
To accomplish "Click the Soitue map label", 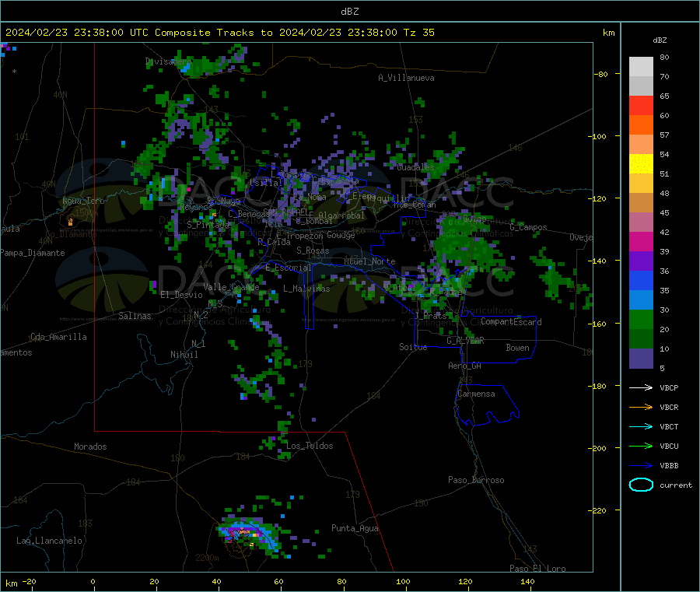I will (x=413, y=347).
